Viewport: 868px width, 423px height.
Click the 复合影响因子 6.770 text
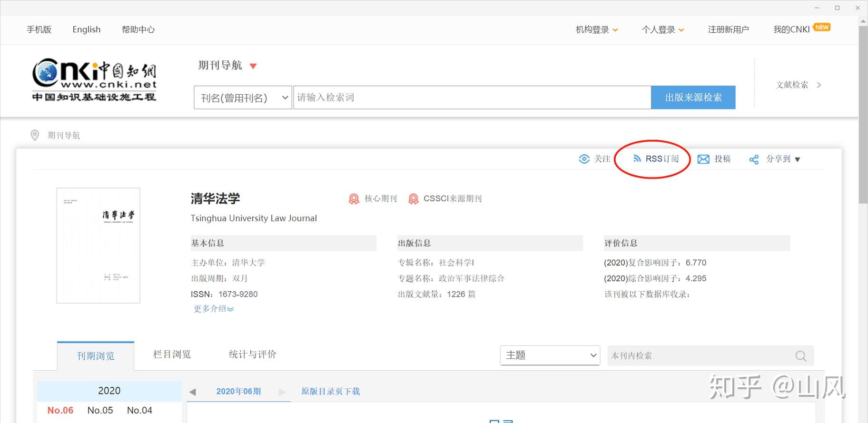(655, 263)
